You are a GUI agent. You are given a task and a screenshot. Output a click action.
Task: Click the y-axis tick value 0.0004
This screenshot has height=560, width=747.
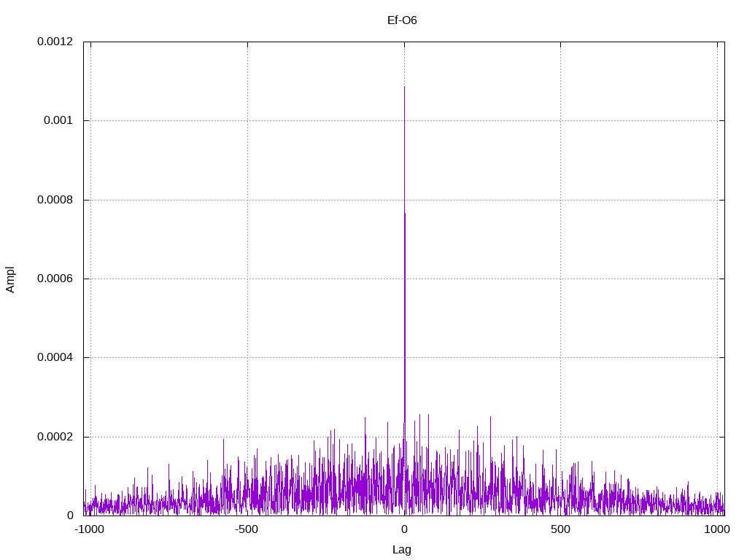[x=55, y=357]
